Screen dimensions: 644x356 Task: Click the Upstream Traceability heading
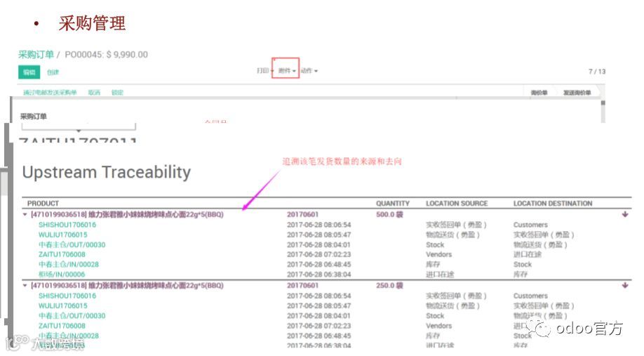point(107,172)
